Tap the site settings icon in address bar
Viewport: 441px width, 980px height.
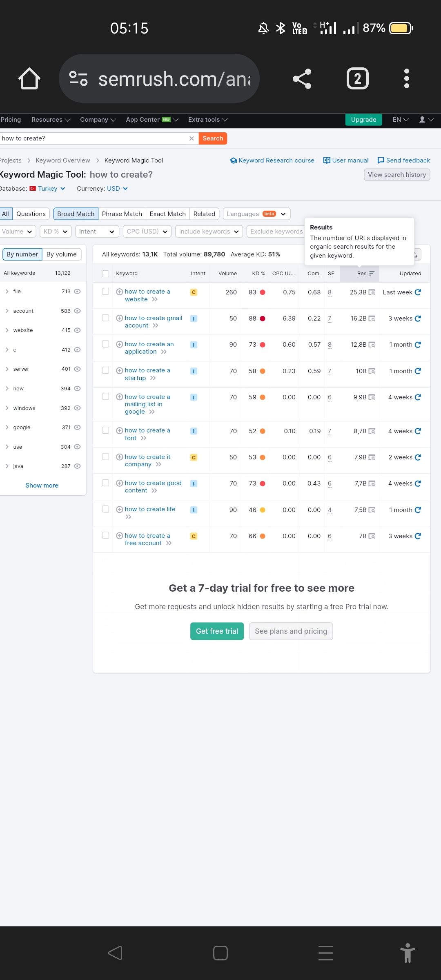pyautogui.click(x=78, y=78)
